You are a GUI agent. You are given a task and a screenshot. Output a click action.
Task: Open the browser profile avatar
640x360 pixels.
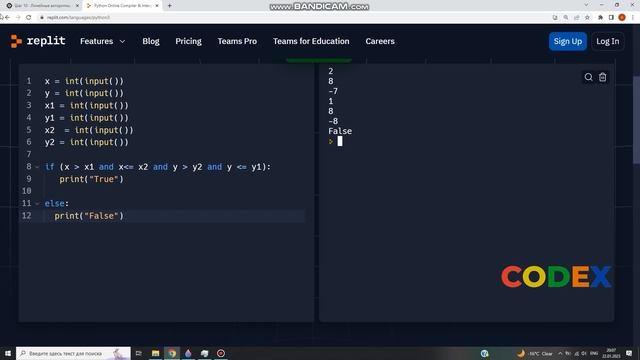pos(622,18)
